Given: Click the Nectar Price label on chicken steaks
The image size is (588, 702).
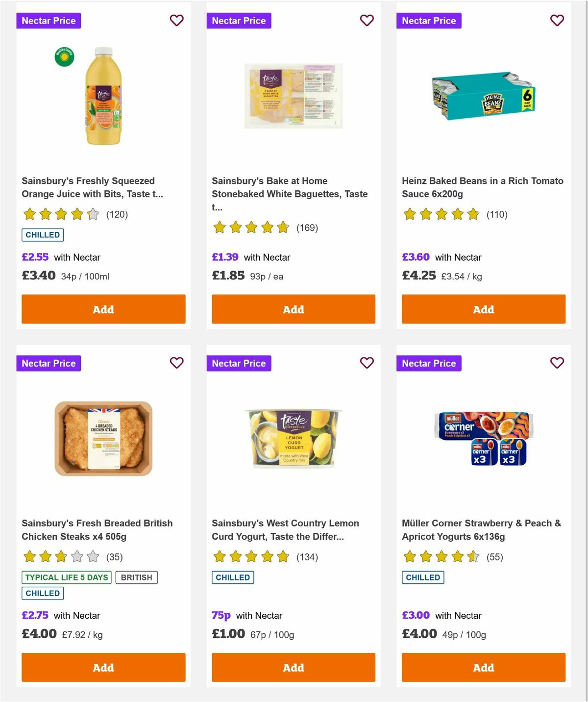Looking at the screenshot, I should pos(49,363).
